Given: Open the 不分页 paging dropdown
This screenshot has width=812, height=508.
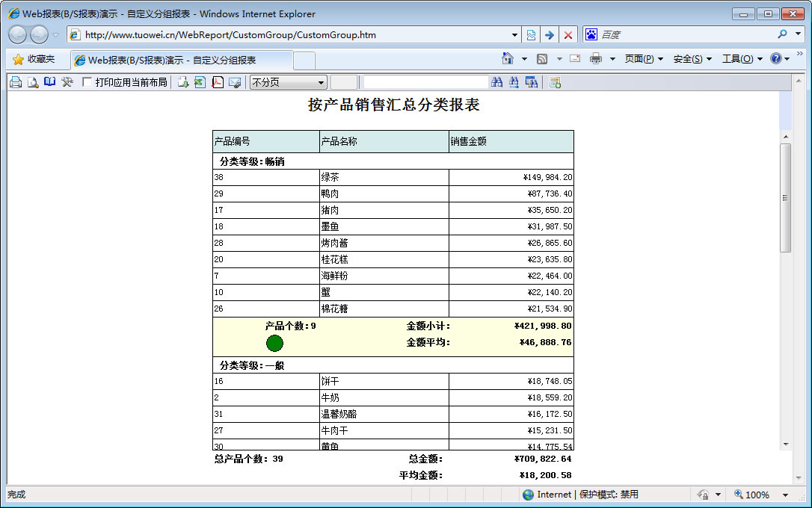Looking at the screenshot, I should click(288, 82).
